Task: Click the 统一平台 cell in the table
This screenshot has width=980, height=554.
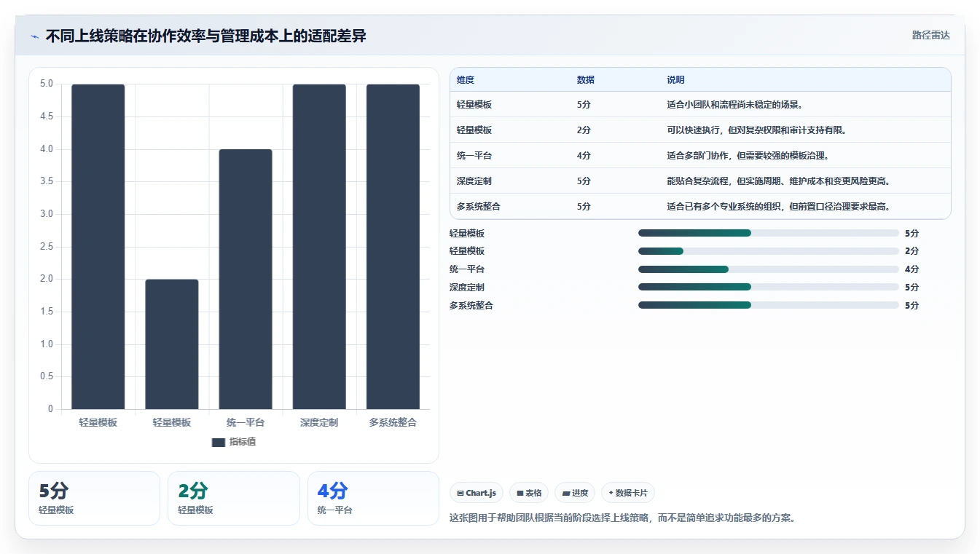Action: [474, 156]
